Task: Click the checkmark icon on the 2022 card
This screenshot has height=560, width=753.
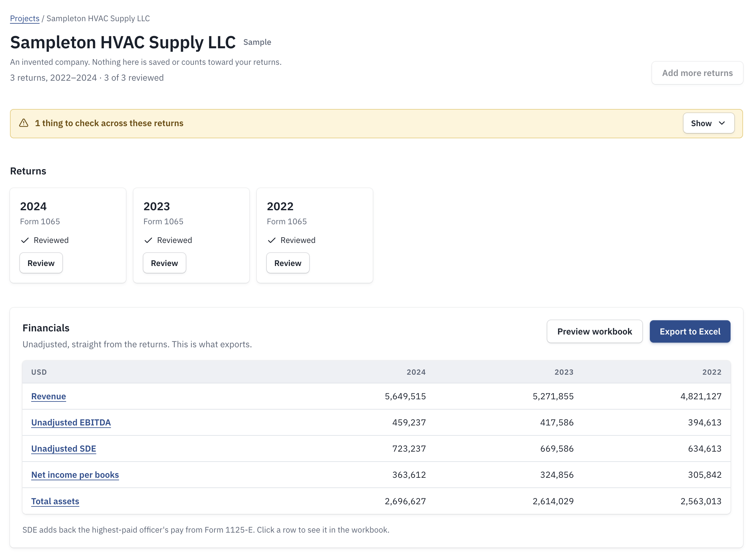Action: tap(272, 240)
